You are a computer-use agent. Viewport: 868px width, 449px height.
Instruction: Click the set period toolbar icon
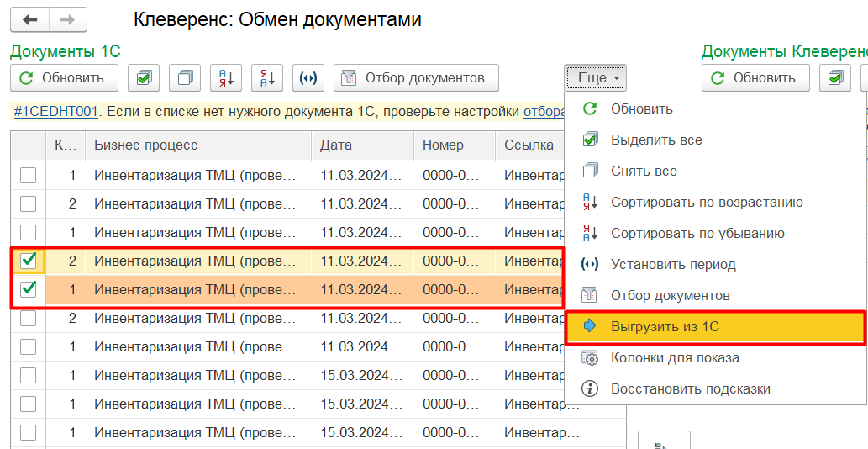pyautogui.click(x=308, y=78)
